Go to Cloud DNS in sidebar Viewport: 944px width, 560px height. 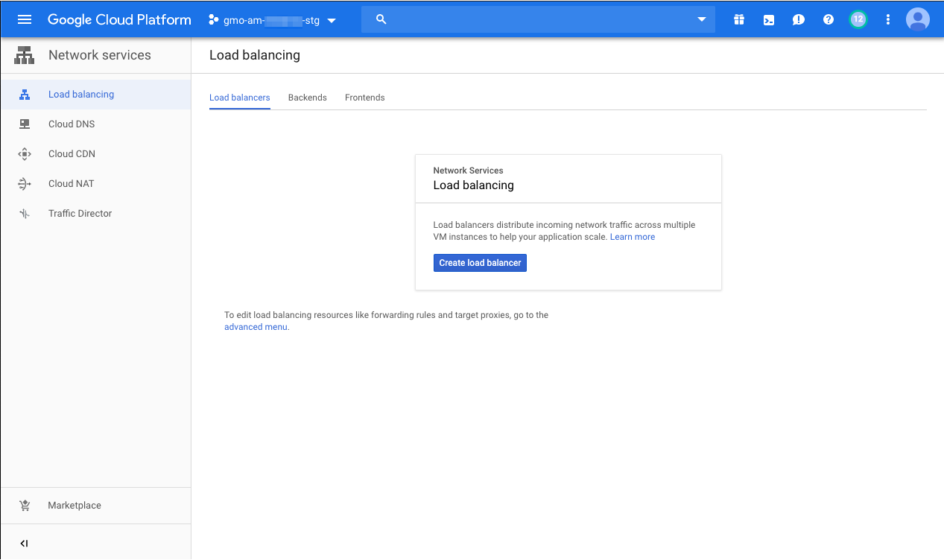[72, 124]
